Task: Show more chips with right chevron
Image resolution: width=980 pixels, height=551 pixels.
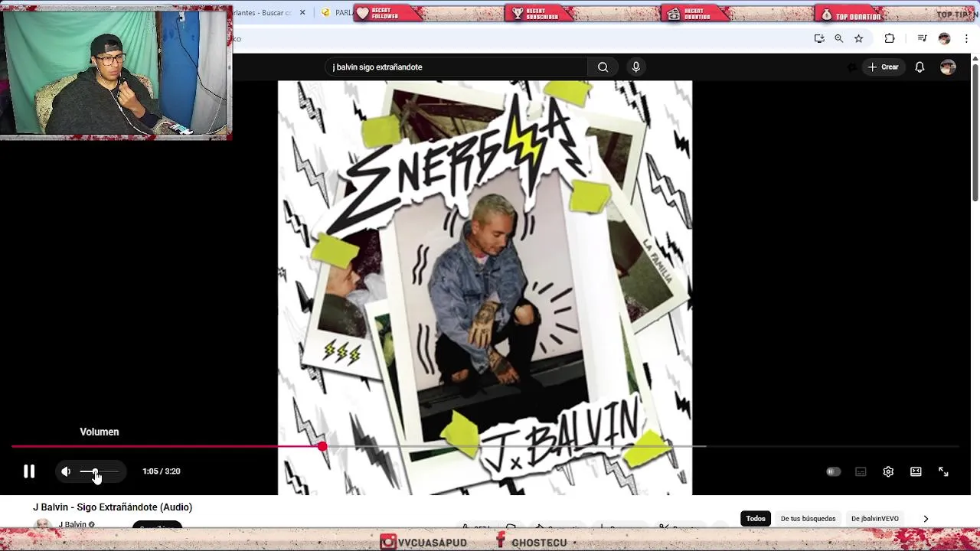Action: (x=926, y=519)
